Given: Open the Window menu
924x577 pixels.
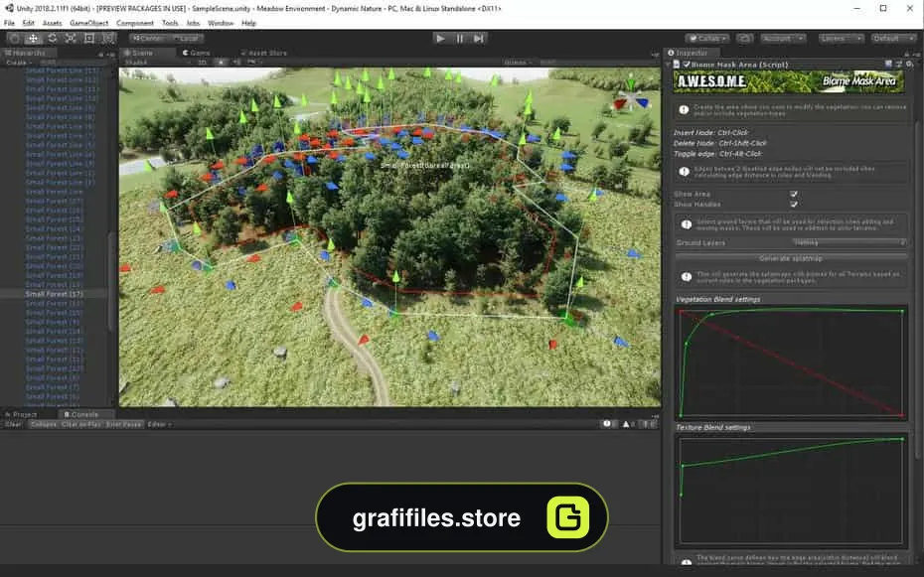Looking at the screenshot, I should click(x=221, y=23).
